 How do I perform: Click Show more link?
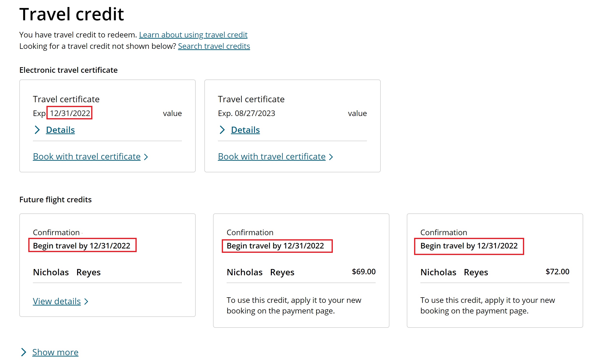pyautogui.click(x=55, y=352)
